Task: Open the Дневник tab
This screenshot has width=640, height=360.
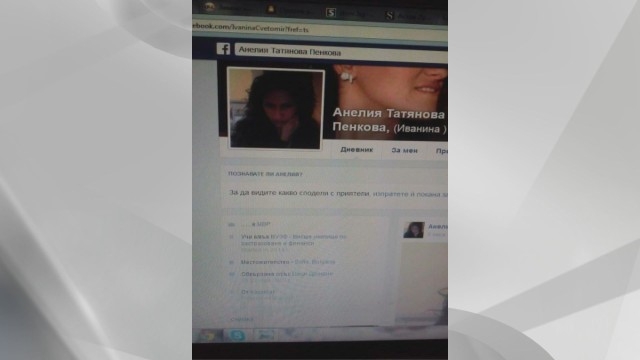Action: (357, 150)
